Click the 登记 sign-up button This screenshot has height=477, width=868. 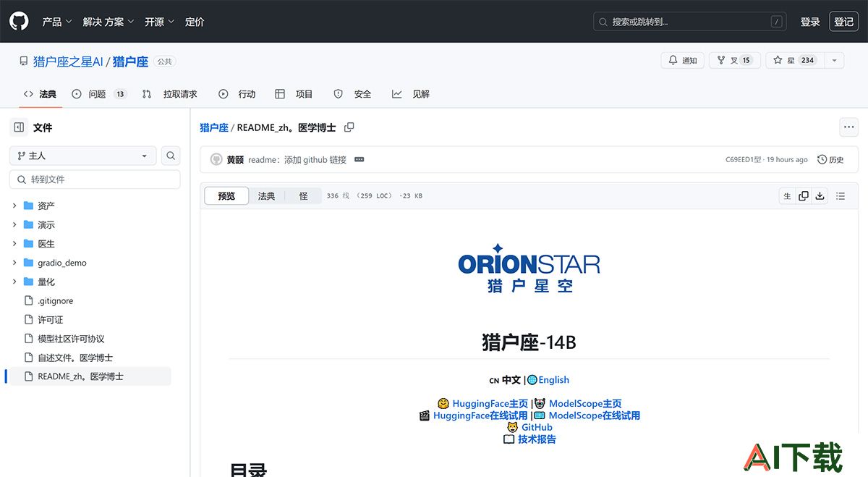tap(844, 22)
